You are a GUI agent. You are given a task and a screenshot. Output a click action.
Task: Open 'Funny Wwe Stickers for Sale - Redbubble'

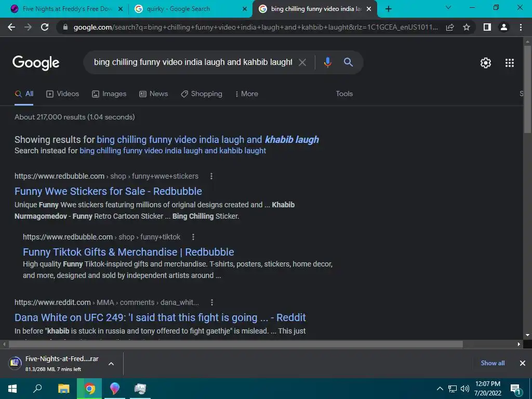coord(108,191)
